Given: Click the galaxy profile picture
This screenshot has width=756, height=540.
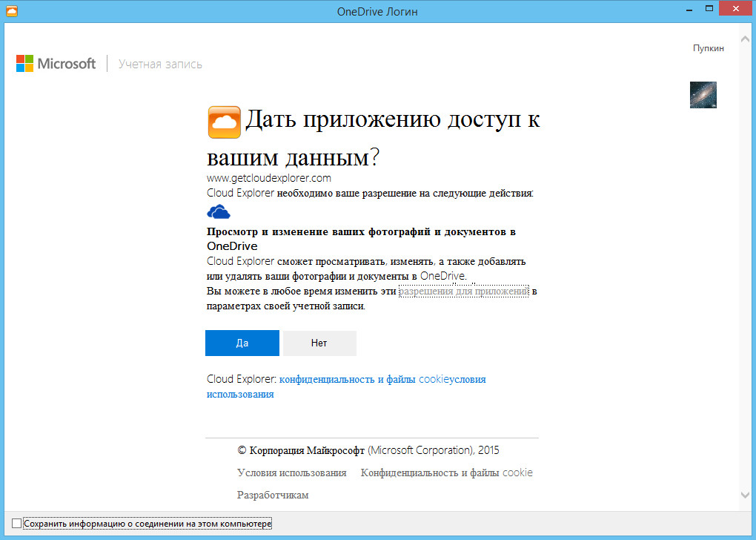Looking at the screenshot, I should [703, 95].
